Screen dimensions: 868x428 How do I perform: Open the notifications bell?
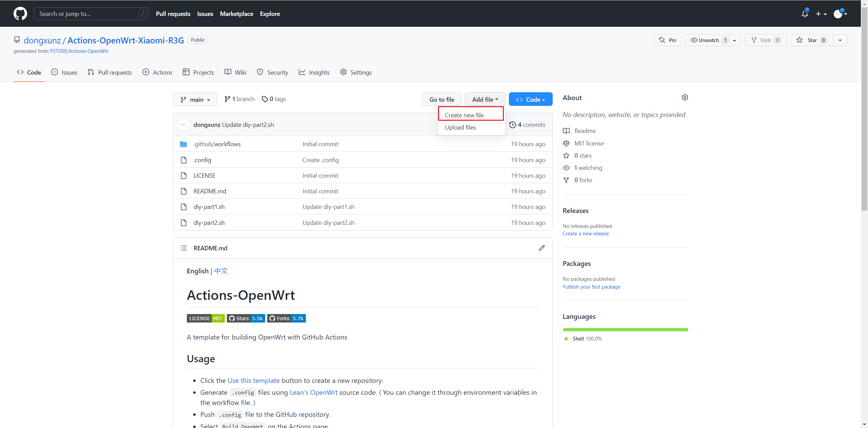tap(805, 14)
